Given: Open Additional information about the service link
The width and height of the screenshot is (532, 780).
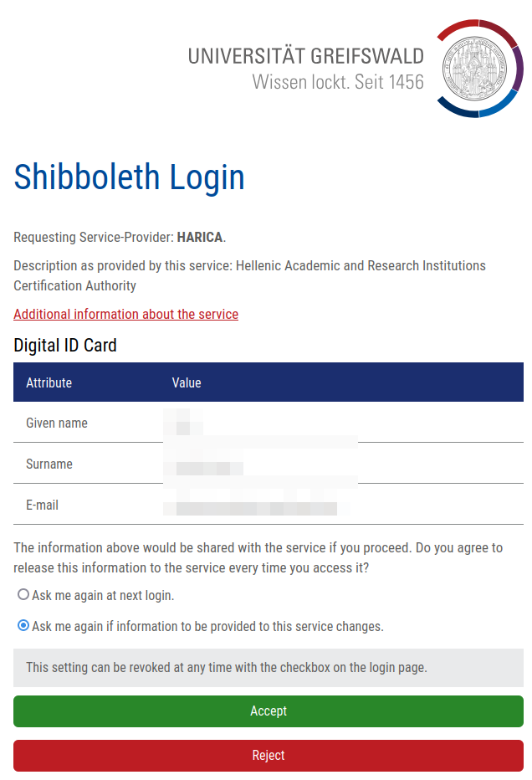Looking at the screenshot, I should coord(125,314).
